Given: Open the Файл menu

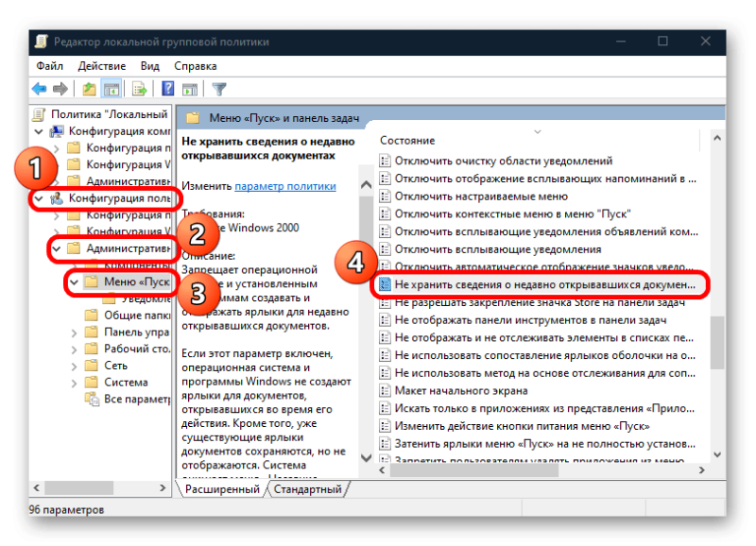Looking at the screenshot, I should coord(50,66).
